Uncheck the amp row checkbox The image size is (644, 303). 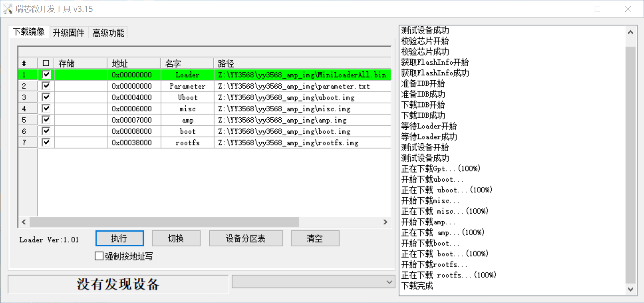coord(46,120)
